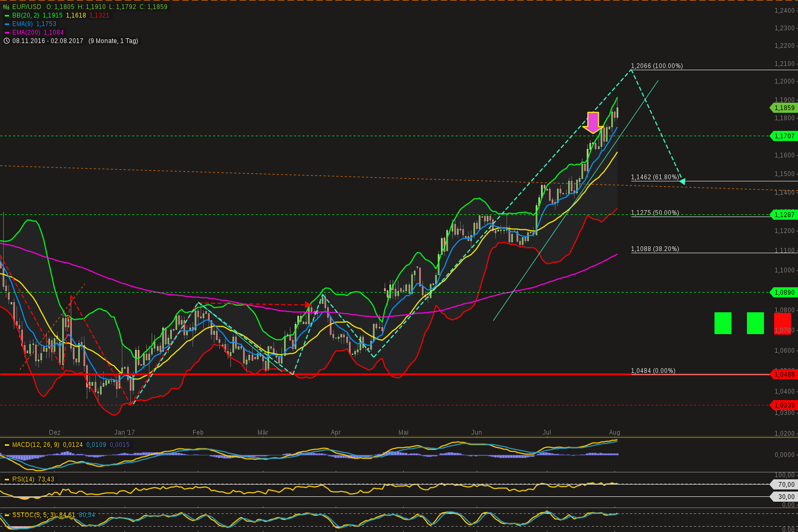Viewport: 798px width, 532px height.
Task: Click the Bollinger lower value 1,1321
Action: pyautogui.click(x=99, y=15)
